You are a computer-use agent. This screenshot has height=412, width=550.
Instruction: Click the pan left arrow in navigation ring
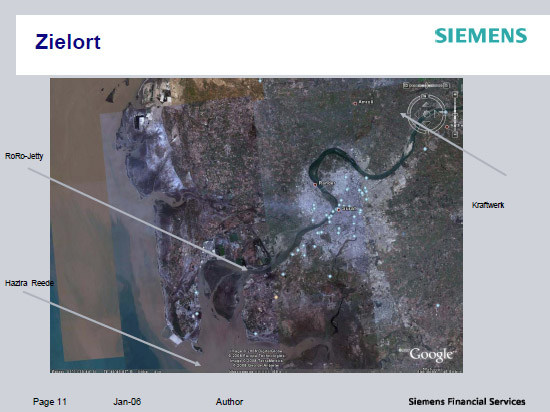[x=417, y=114]
